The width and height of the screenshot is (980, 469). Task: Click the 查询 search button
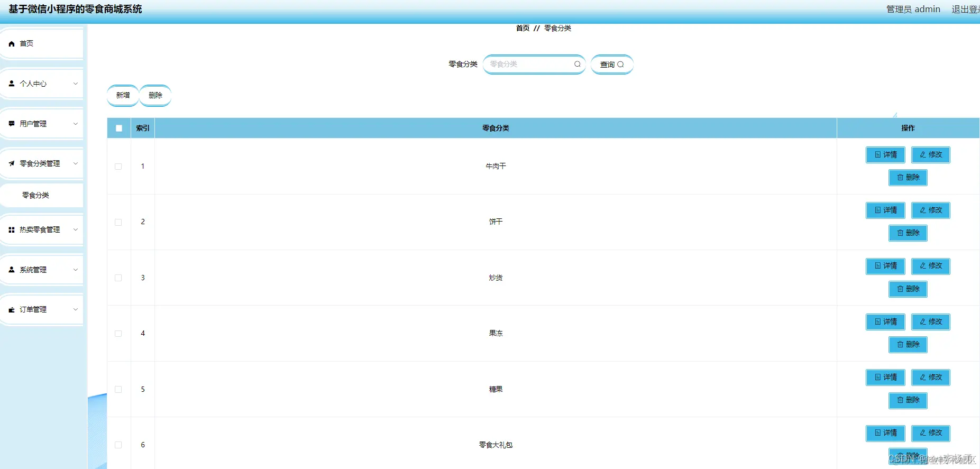pyautogui.click(x=612, y=65)
